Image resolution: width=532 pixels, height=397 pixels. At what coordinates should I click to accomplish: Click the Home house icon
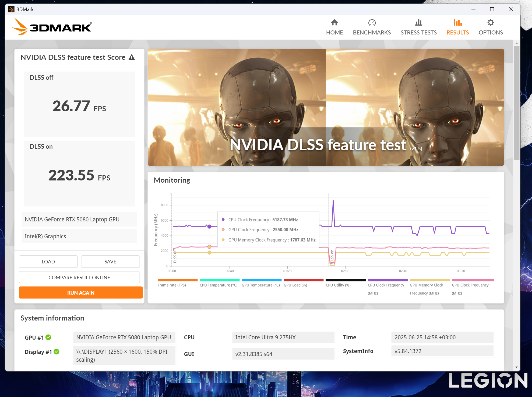point(334,22)
